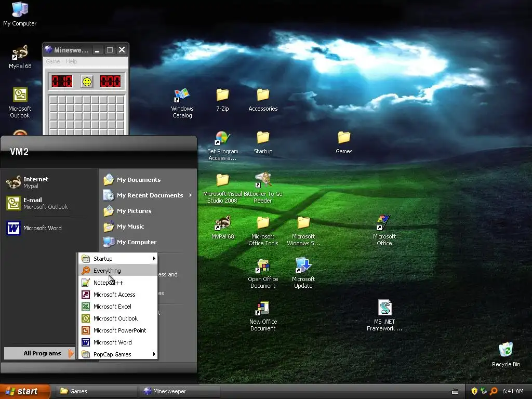Viewport: 532px width, 399px height.
Task: Click the taskbar clock showing 6:41 AM
Action: 513,391
